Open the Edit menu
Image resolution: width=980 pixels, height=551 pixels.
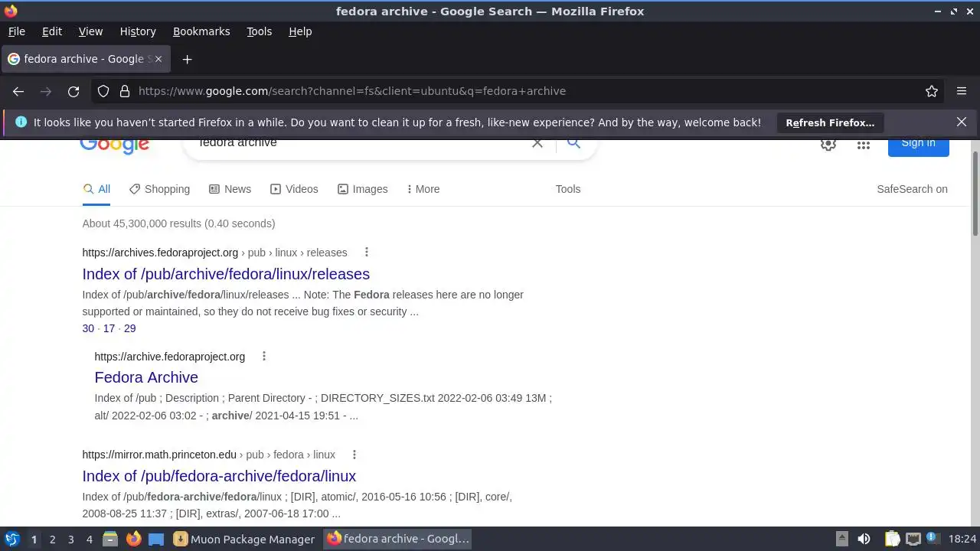coord(52,31)
